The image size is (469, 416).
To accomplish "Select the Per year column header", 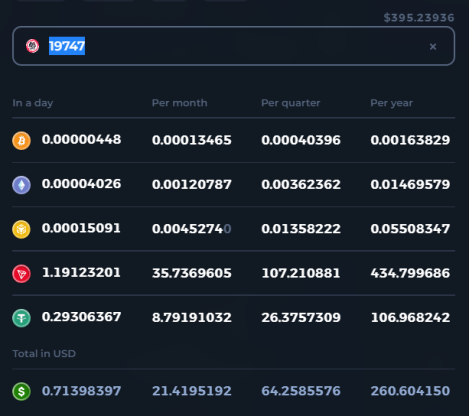I will pyautogui.click(x=391, y=103).
